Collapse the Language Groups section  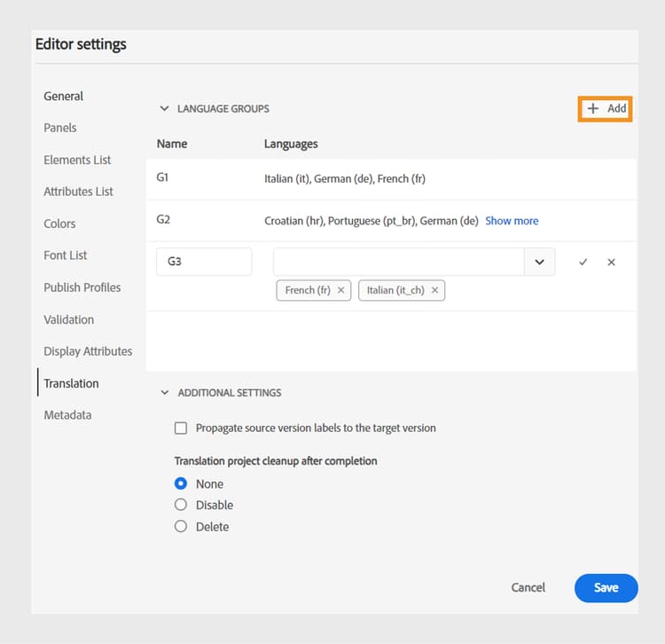coord(163,109)
